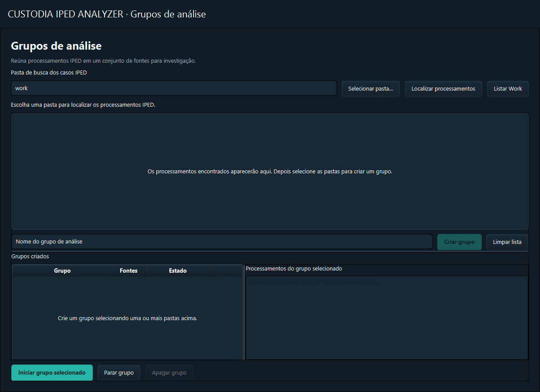
Task: Click the Localizar processamentos button
Action: (443, 88)
